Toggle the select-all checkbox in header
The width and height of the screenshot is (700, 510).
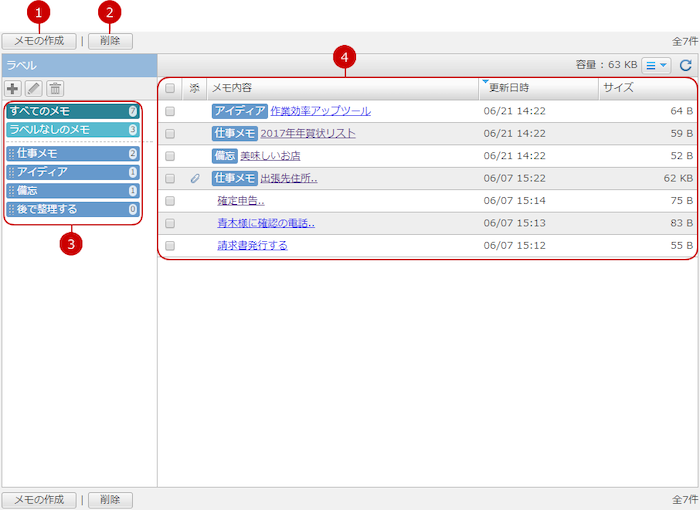170,88
